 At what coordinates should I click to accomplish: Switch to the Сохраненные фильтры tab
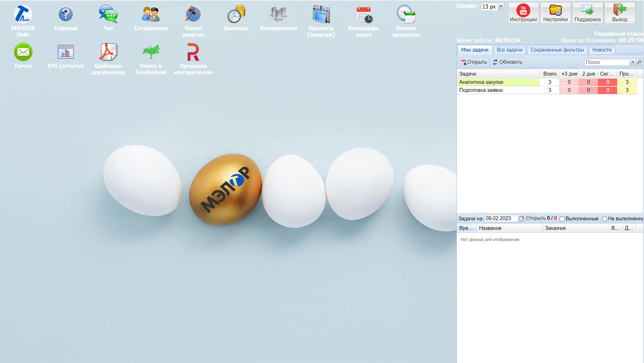point(557,50)
